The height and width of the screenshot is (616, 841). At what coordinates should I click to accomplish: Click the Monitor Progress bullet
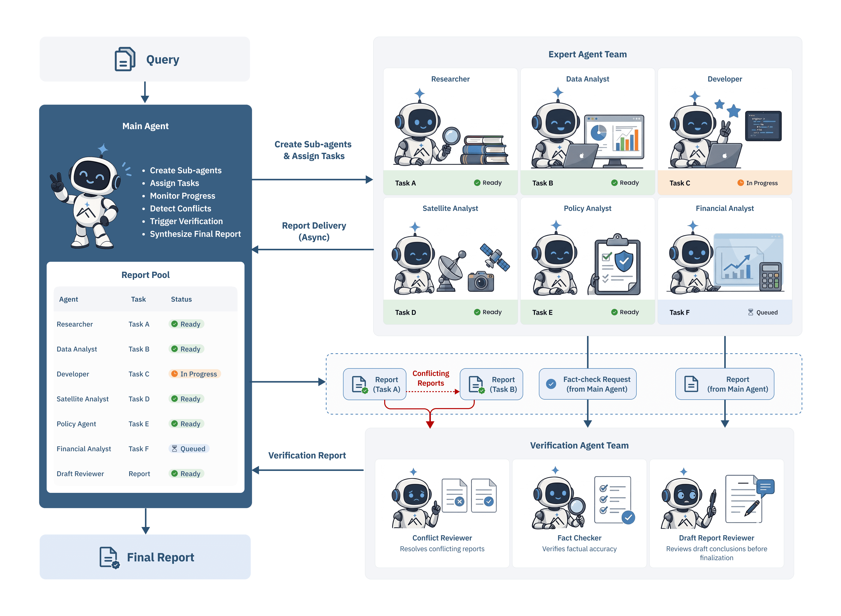[x=182, y=196]
